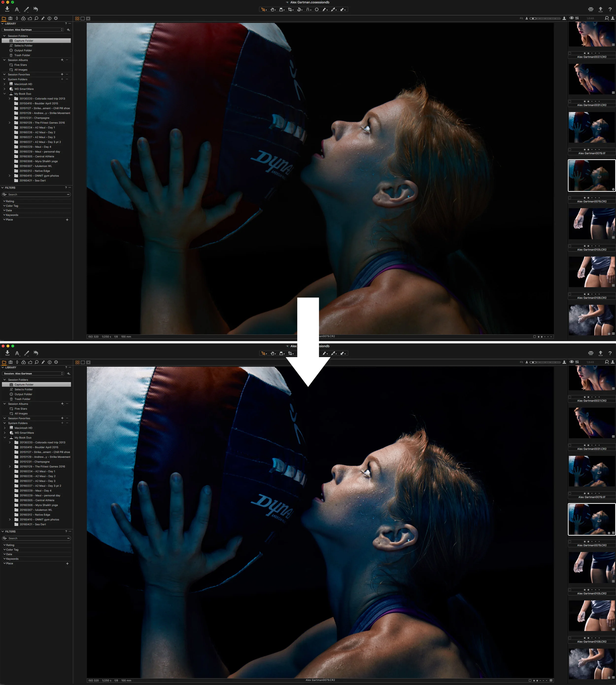Click Export upload-arrow icon in lower window
Image resolution: width=616 pixels, height=685 pixels.
click(600, 353)
